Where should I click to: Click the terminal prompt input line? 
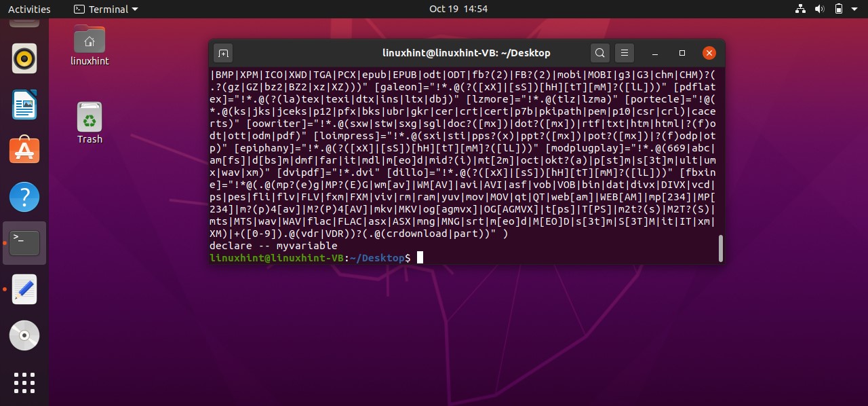coord(465,258)
